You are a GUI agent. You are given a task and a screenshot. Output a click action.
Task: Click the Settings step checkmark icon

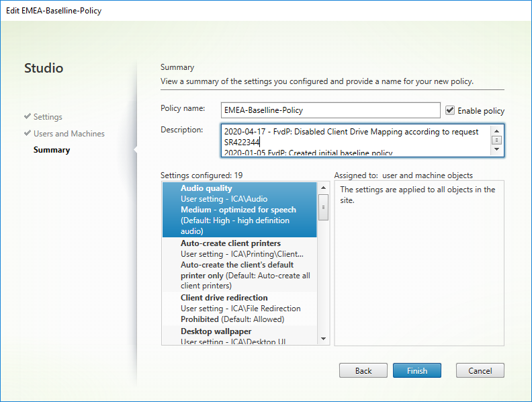pyautogui.click(x=28, y=116)
